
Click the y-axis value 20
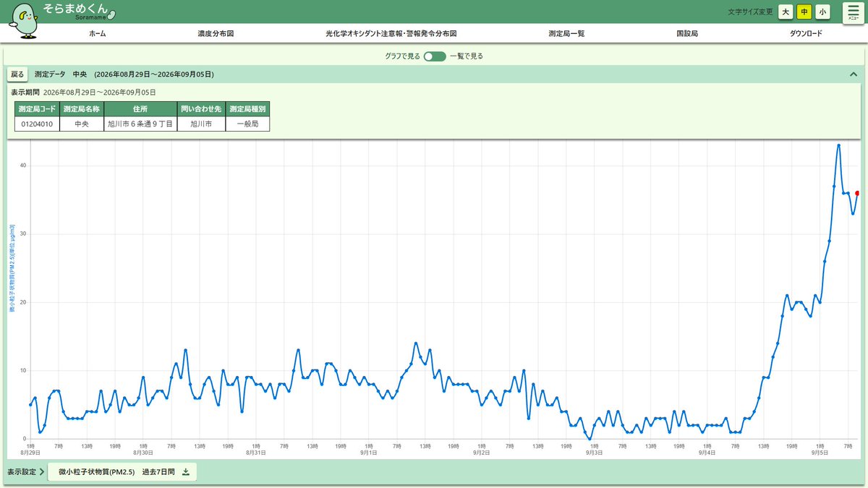pyautogui.click(x=23, y=302)
